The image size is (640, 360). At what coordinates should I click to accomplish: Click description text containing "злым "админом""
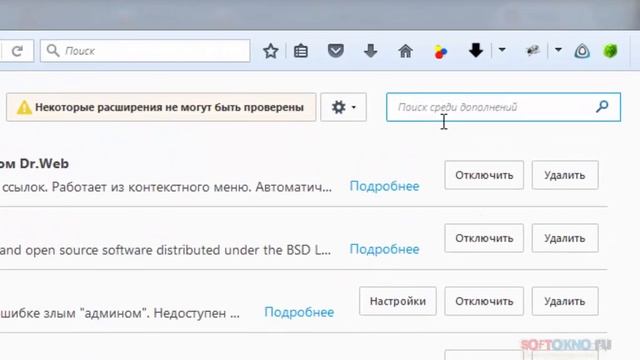120,313
